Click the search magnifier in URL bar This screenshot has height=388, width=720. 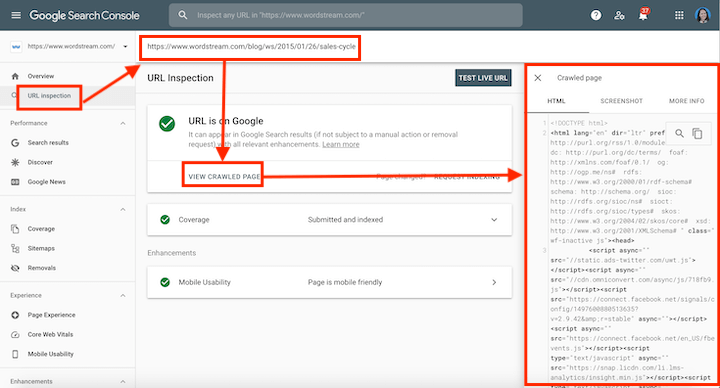click(x=183, y=15)
